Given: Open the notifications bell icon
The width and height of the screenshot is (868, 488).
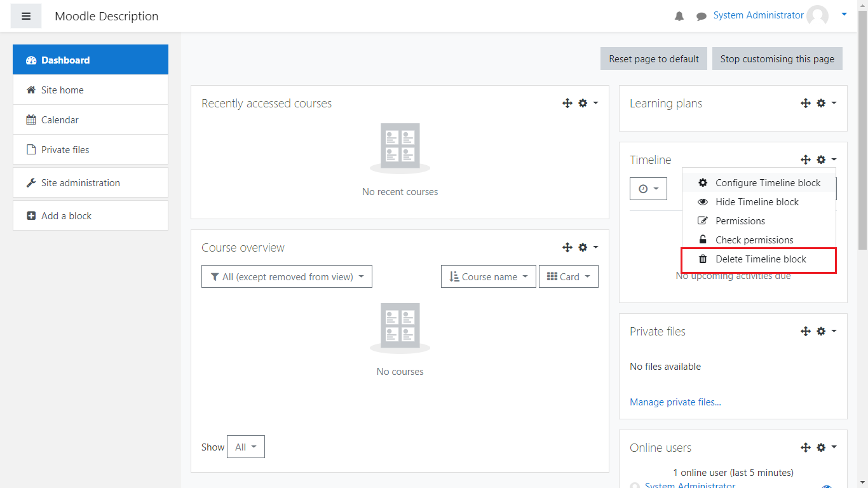Looking at the screenshot, I should pos(679,17).
